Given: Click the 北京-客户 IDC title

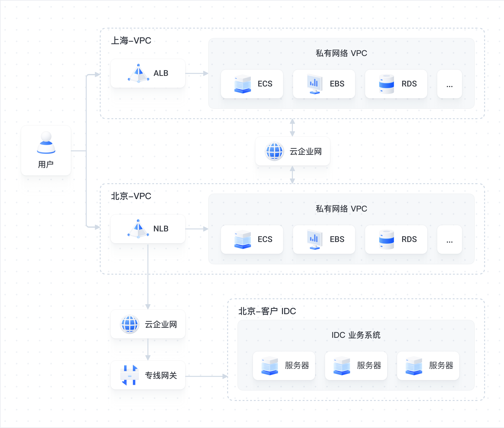Looking at the screenshot, I should 267,311.
